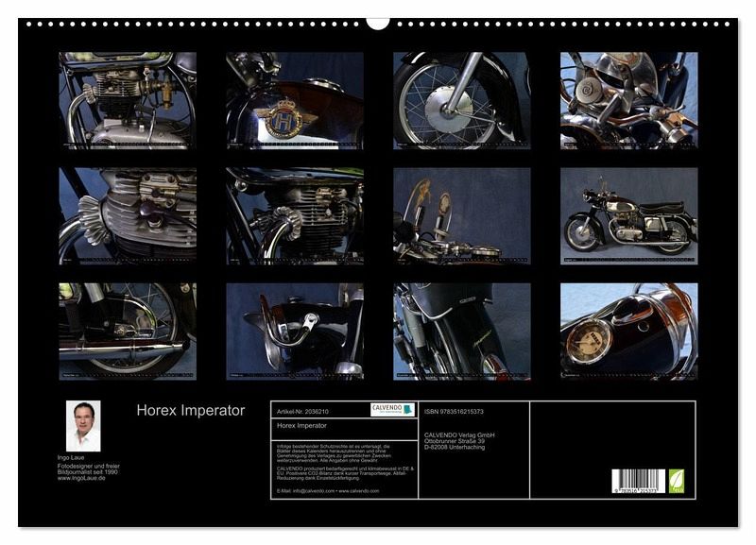The height and width of the screenshot is (545, 756).
Task: Click the Ottobrunner Straße 39 text
Action: (x=455, y=441)
